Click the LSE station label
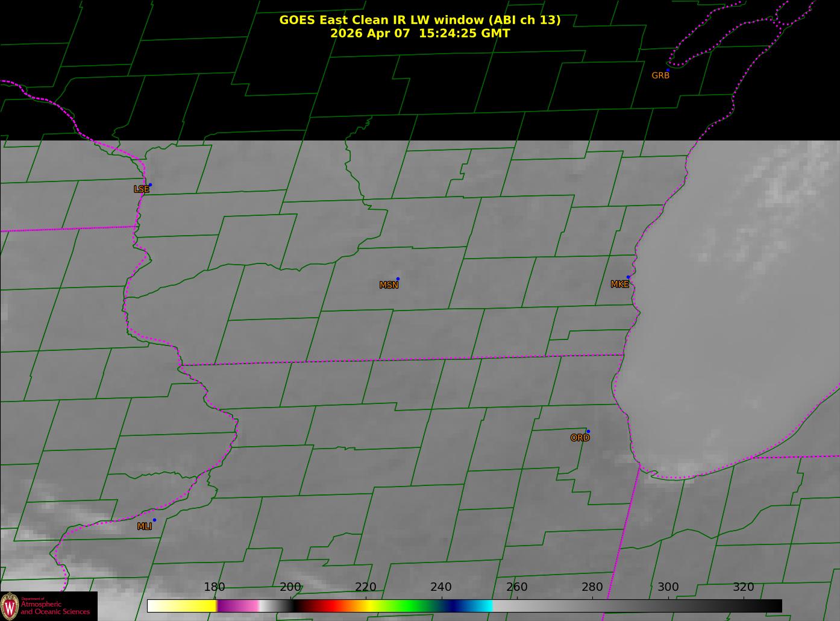Screen dimensions: 840x621 coord(141,189)
